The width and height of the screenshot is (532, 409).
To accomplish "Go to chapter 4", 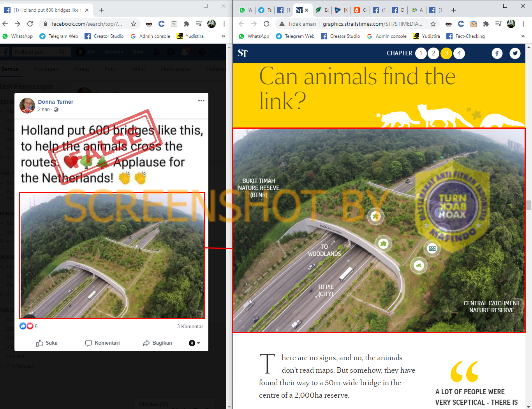I will click(x=459, y=53).
